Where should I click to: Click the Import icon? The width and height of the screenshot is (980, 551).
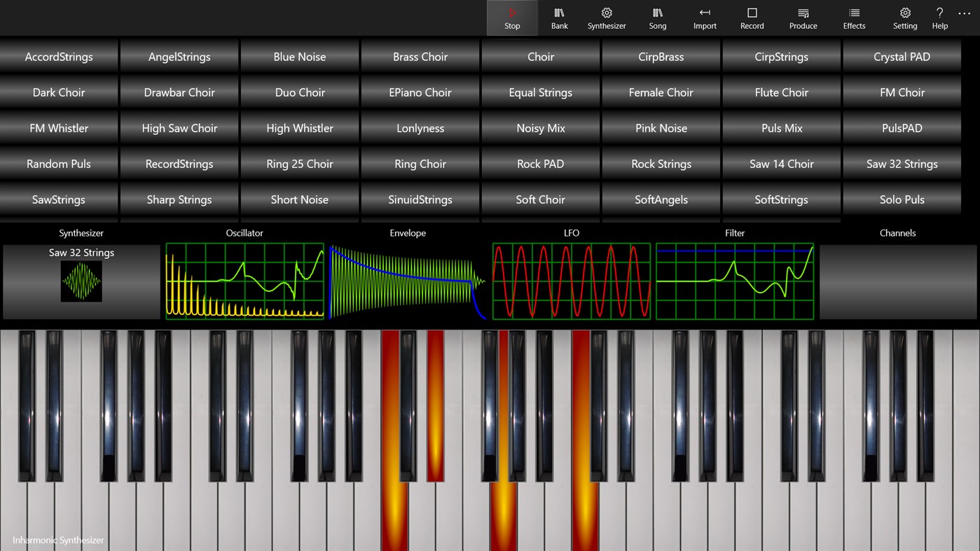pyautogui.click(x=704, y=18)
